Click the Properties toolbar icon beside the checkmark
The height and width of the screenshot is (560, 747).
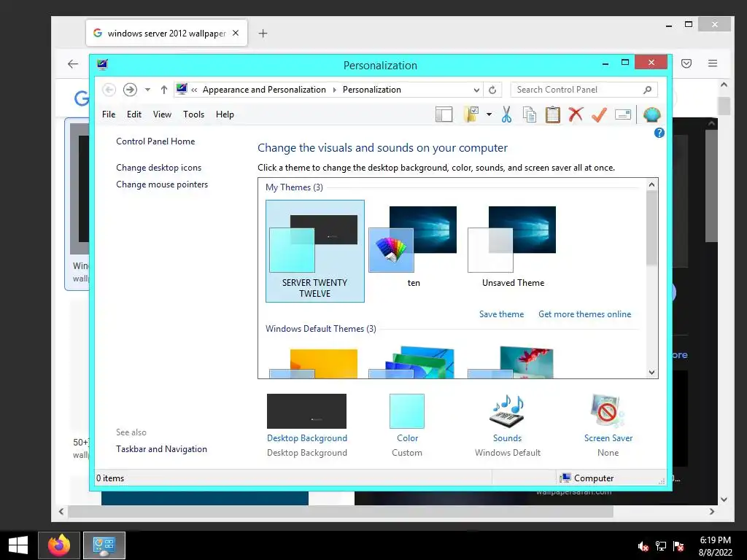point(623,114)
